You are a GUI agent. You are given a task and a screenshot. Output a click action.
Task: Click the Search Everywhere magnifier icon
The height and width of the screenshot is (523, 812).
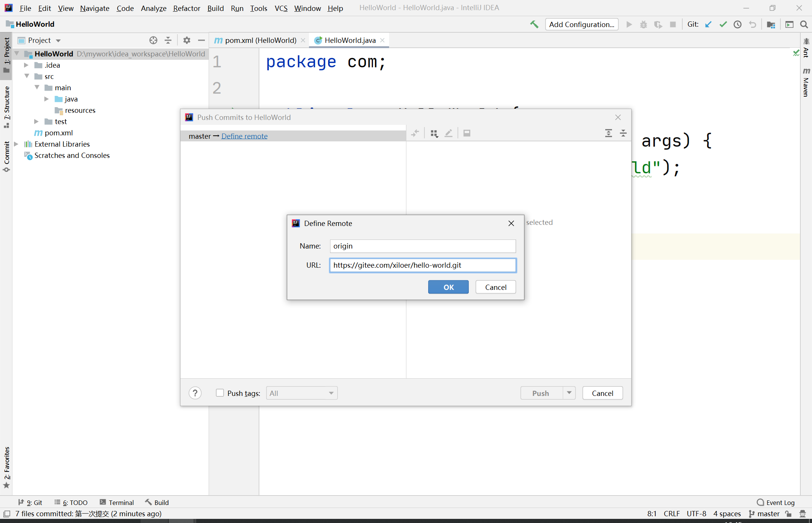pos(804,24)
